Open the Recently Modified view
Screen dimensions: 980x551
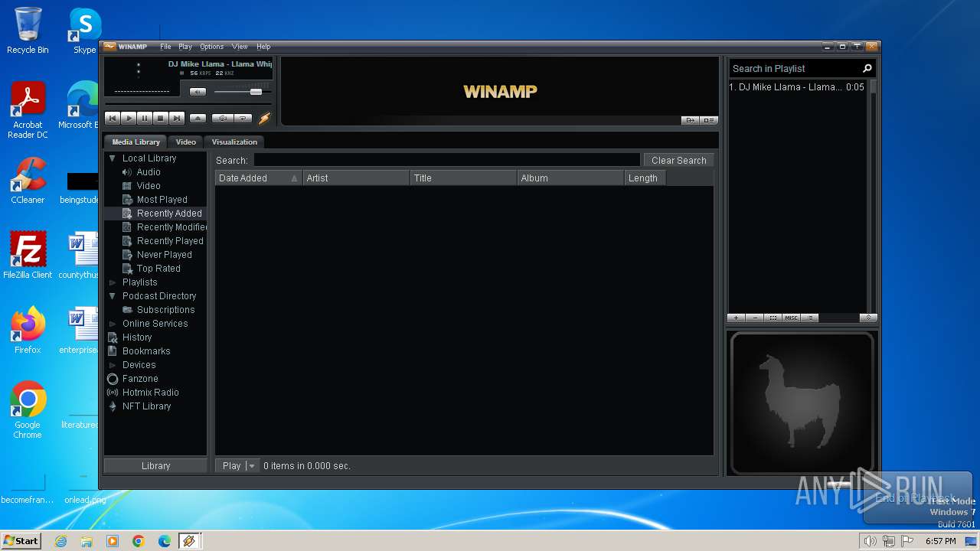171,227
